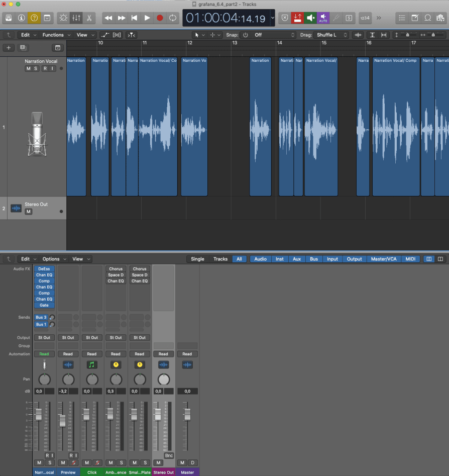This screenshot has height=476, width=449.
Task: Add a new track with the plus icon
Action: 9,48
